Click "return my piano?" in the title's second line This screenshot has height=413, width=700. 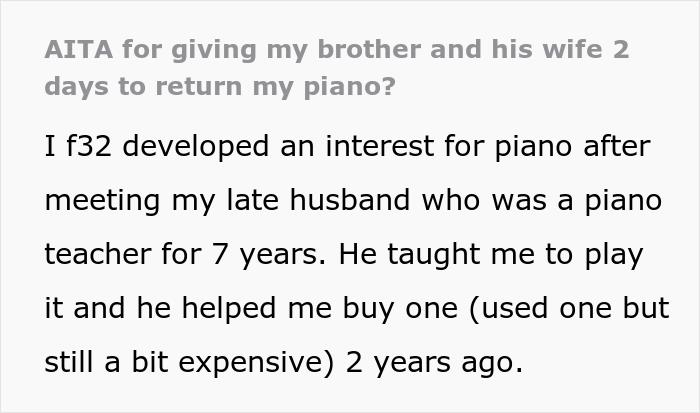pos(275,87)
